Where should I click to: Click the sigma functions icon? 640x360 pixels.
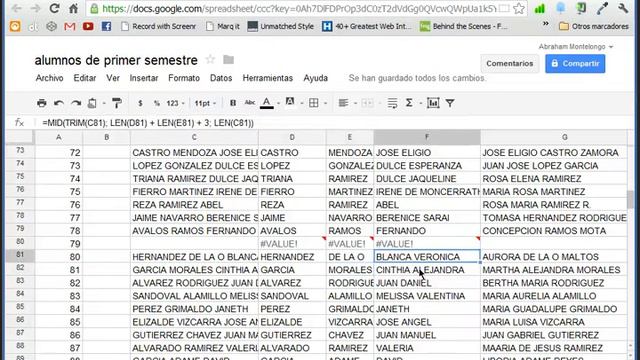click(409, 103)
